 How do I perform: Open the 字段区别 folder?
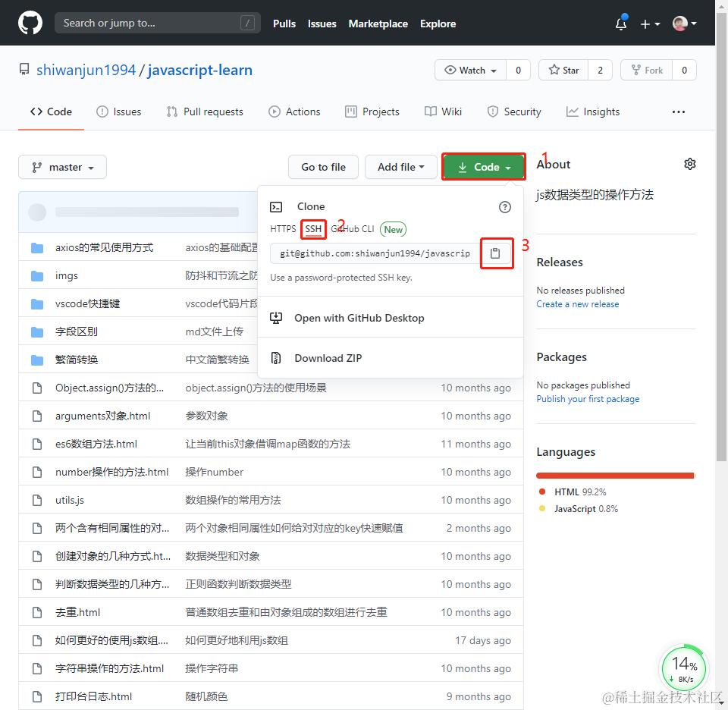coord(76,332)
